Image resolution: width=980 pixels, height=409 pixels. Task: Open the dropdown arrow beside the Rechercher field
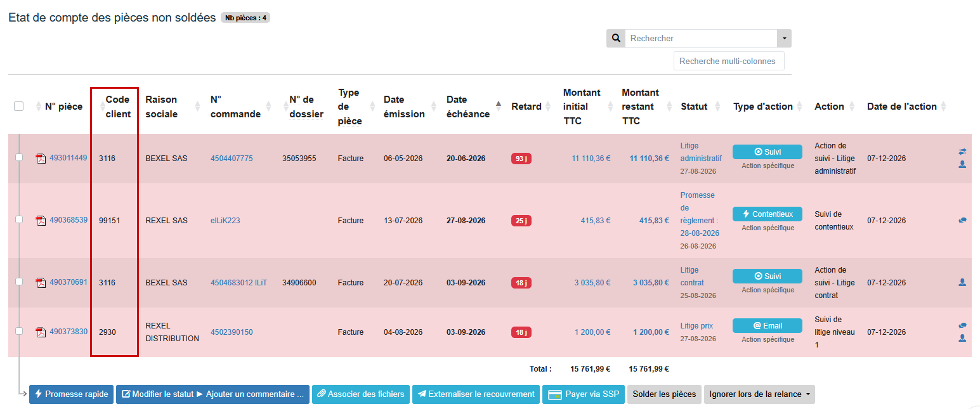click(x=784, y=38)
